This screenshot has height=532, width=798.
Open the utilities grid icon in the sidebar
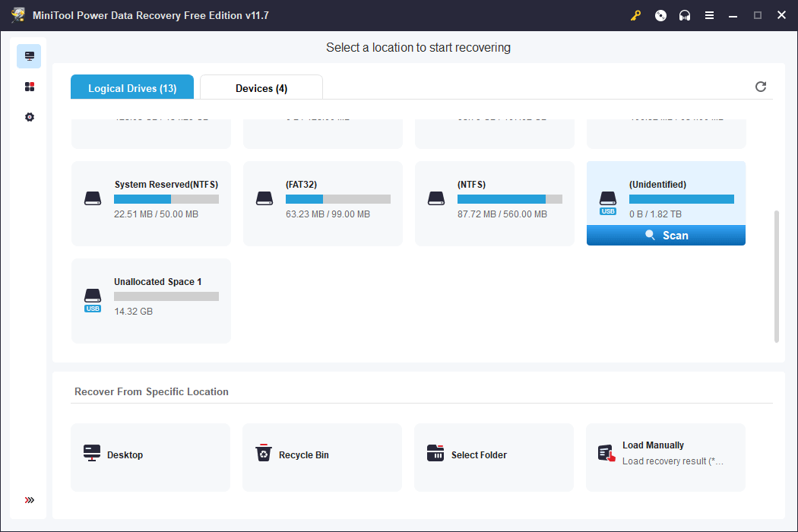click(x=30, y=87)
